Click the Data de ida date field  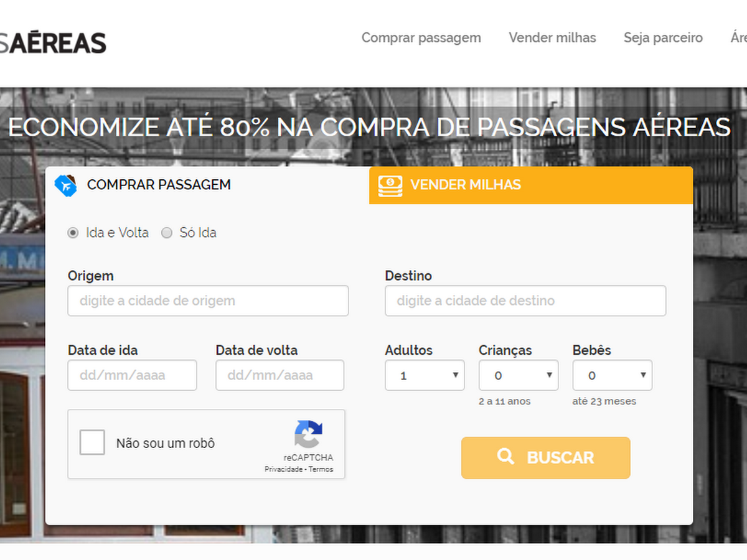pyautogui.click(x=132, y=375)
